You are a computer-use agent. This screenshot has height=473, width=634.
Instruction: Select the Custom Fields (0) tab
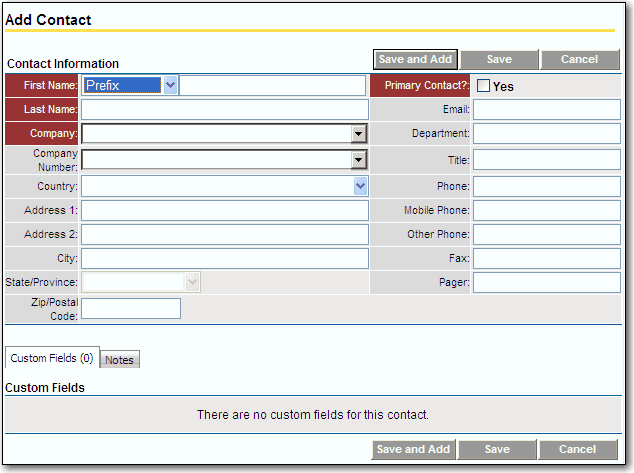coord(52,358)
